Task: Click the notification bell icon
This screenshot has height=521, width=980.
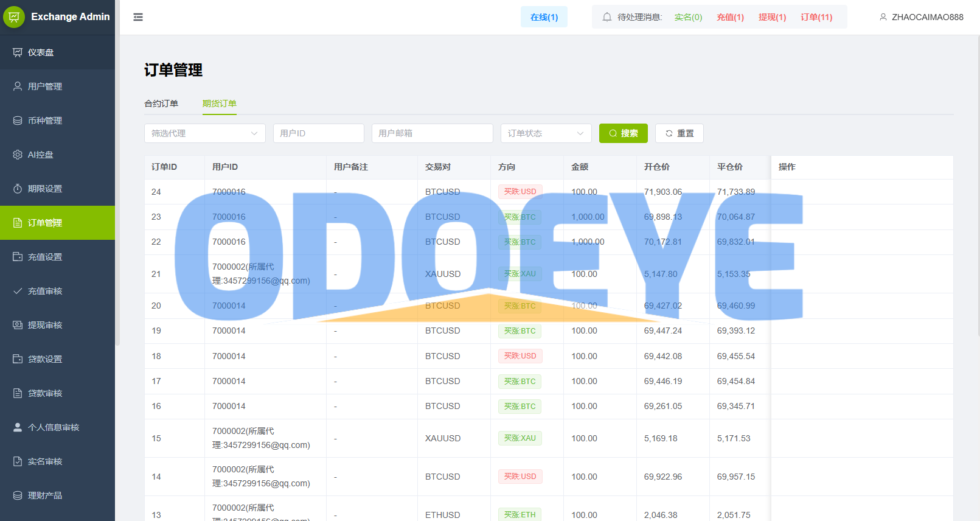Action: point(606,17)
